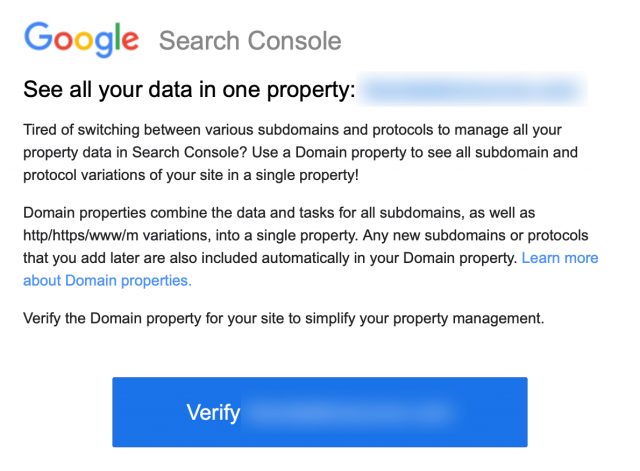The width and height of the screenshot is (640, 471).
Task: Click the heading "See all your data in one property"
Action: pos(189,92)
